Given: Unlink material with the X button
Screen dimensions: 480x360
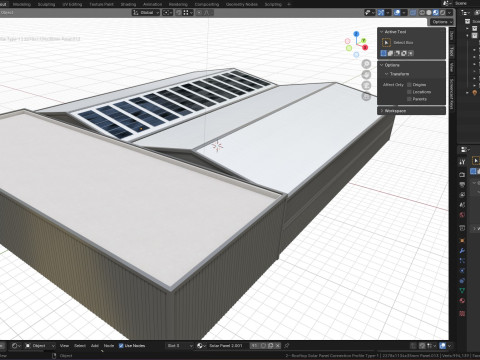Looking at the screenshot, I should 278,346.
